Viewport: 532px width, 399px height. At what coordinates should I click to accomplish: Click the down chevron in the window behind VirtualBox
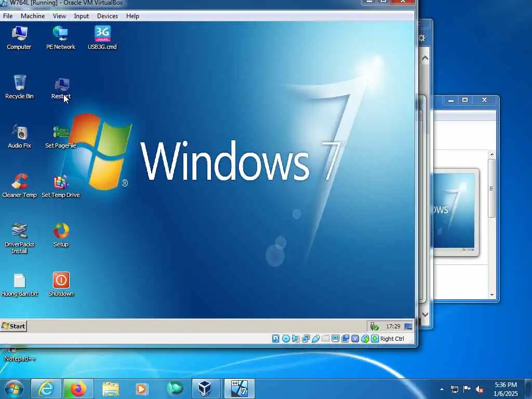point(425,314)
